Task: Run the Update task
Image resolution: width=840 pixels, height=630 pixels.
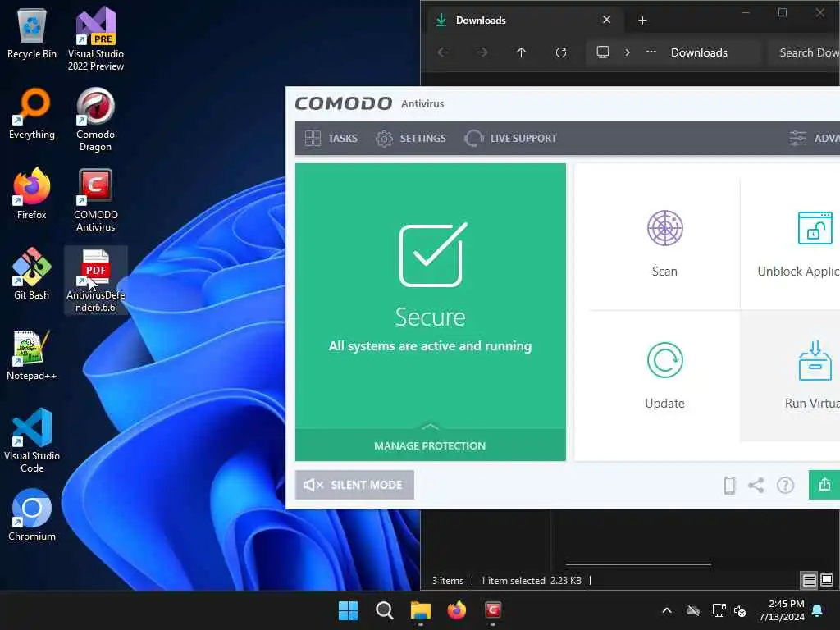Action: coord(664,376)
